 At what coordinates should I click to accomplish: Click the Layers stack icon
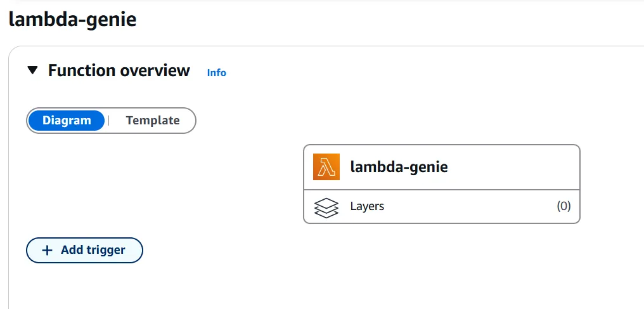326,207
